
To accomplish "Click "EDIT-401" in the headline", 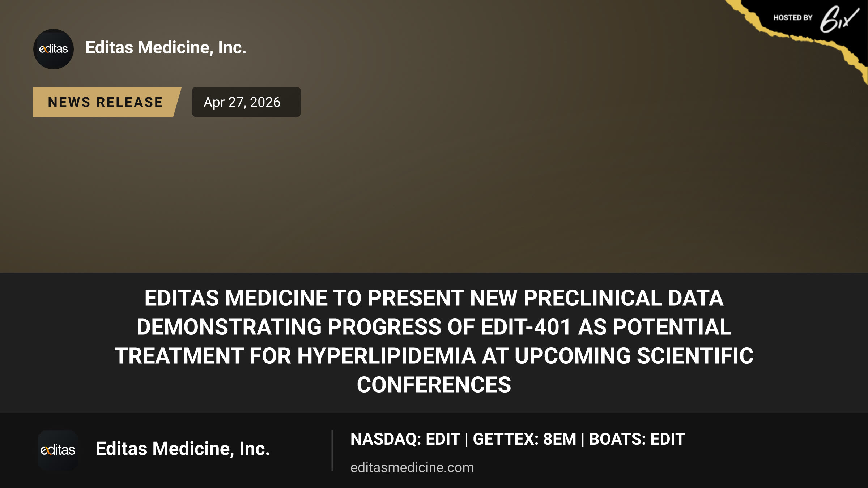I will pos(526,327).
